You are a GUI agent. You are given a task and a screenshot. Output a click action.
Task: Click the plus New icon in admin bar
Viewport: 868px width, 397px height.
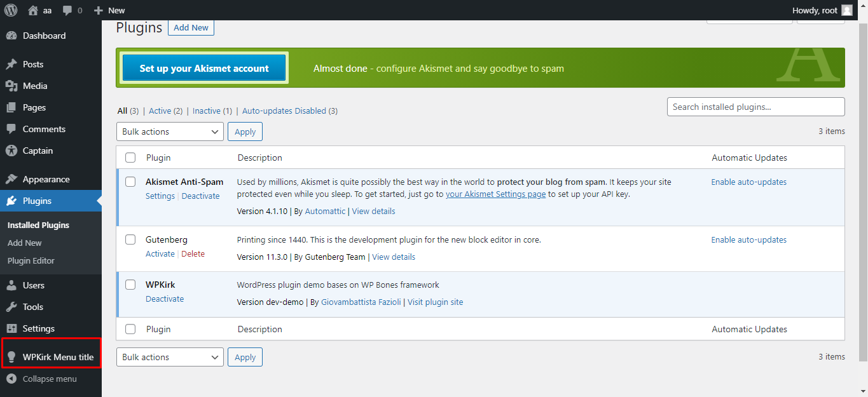point(98,10)
